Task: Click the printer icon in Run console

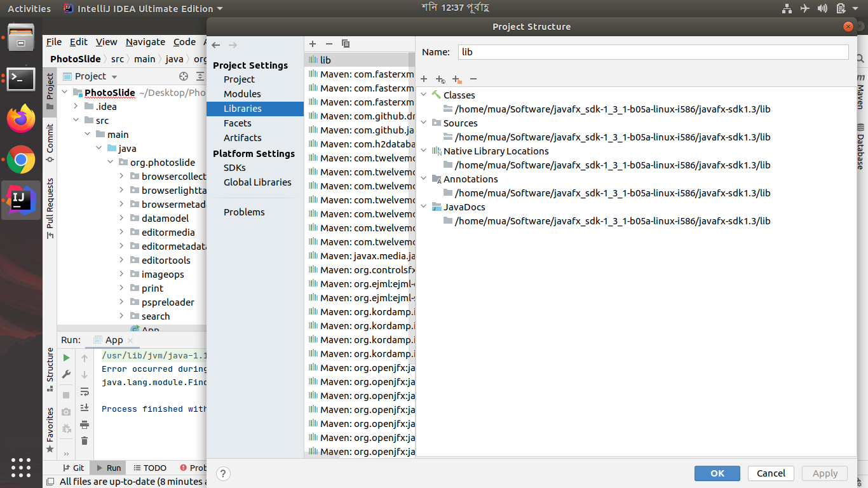Action: click(85, 424)
